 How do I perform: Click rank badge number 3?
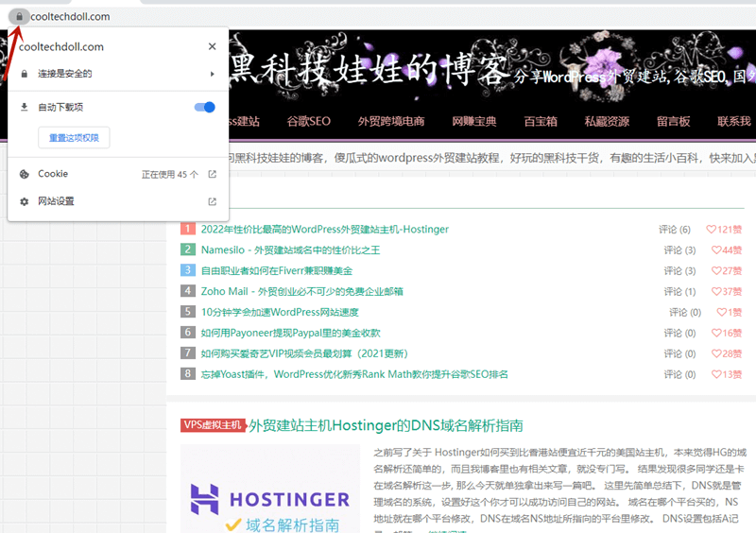pyautogui.click(x=187, y=270)
